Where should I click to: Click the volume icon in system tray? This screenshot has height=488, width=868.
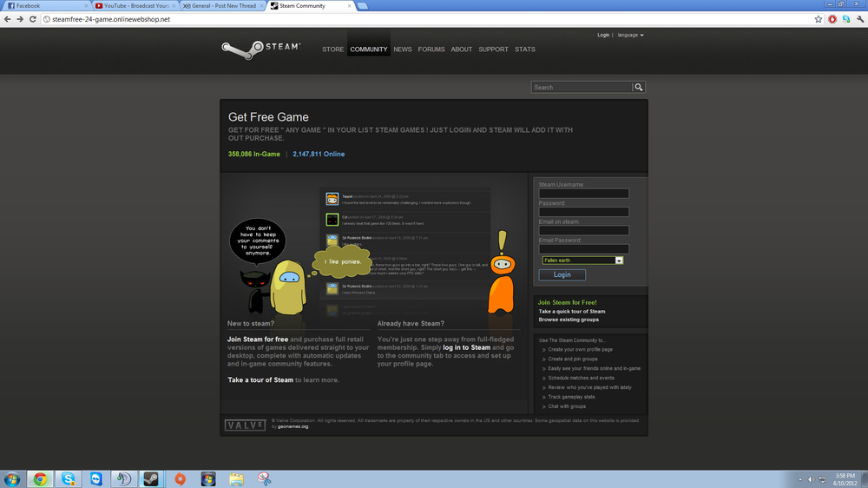pos(811,479)
